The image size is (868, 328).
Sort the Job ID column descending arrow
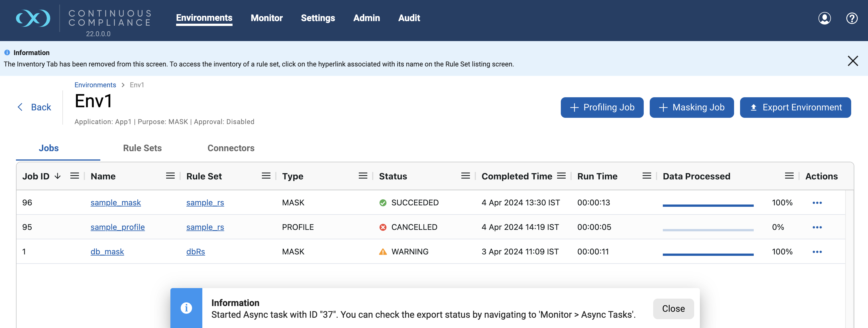[x=58, y=176]
